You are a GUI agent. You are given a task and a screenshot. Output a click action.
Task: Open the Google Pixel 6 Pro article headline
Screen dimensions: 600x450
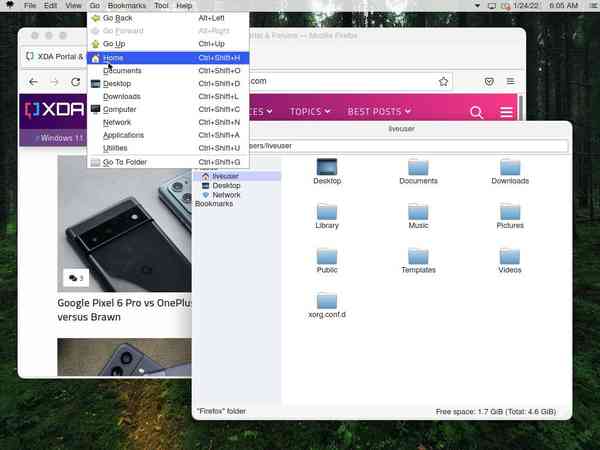coord(125,310)
